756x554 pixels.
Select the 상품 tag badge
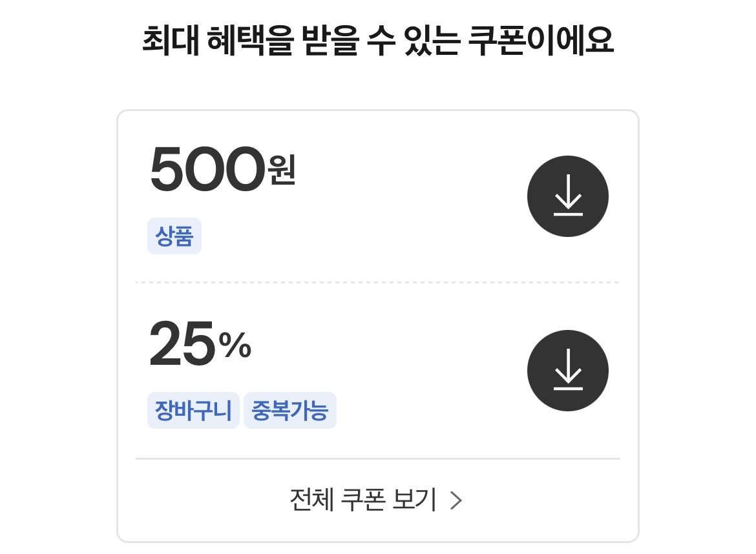click(174, 236)
